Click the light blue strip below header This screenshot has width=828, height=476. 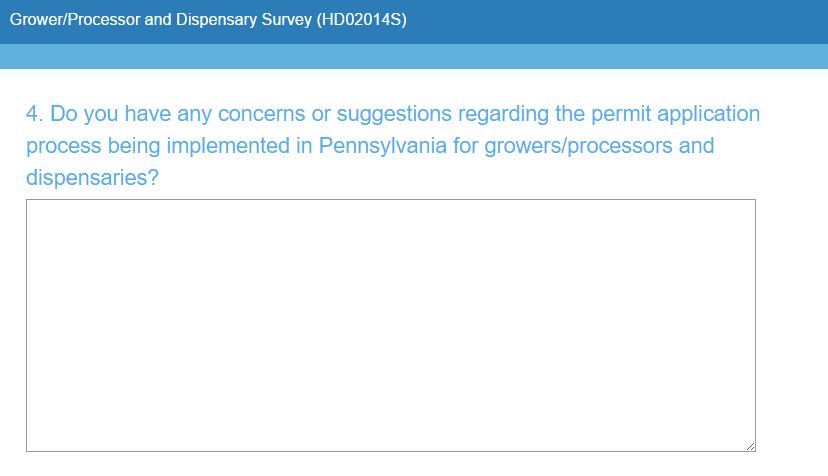[414, 56]
